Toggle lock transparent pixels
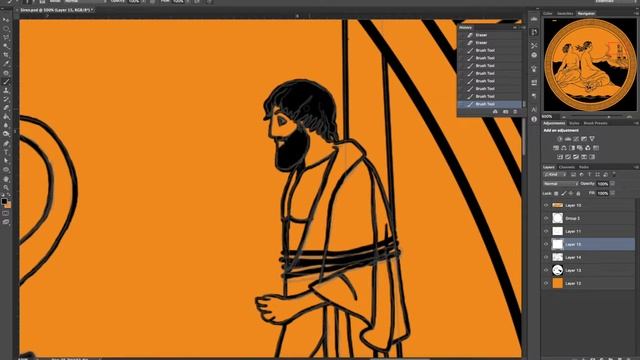640x360 pixels. 556,193
